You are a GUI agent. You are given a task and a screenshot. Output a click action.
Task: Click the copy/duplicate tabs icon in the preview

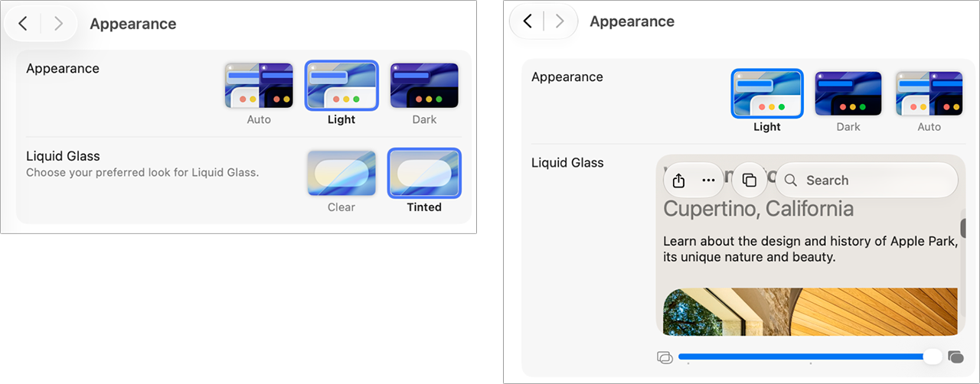click(x=750, y=181)
